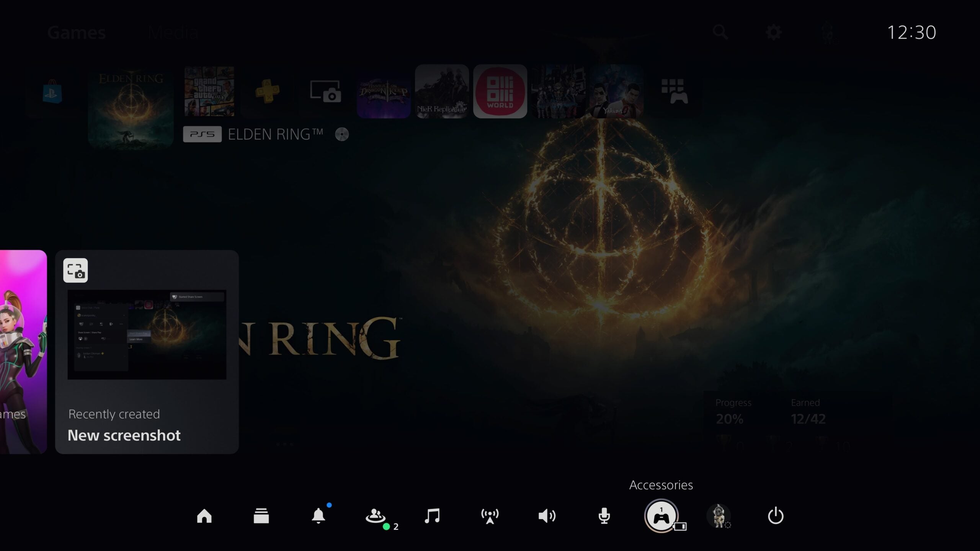Open the Power icon
The height and width of the screenshot is (551, 980).
click(776, 516)
